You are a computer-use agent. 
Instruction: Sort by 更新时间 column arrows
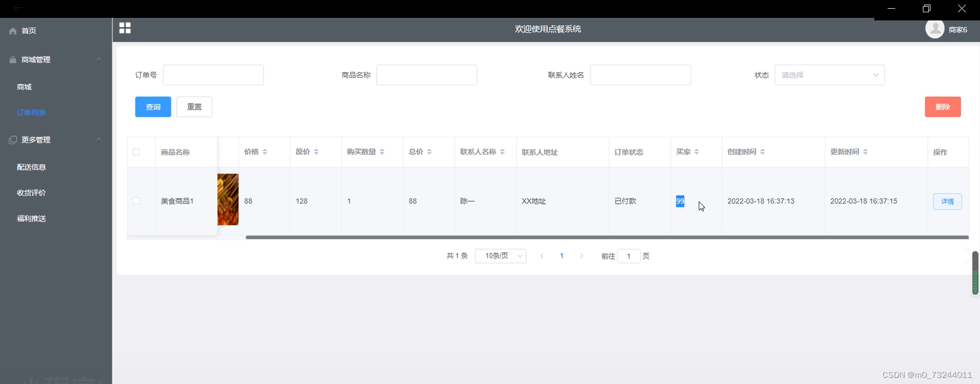tap(865, 152)
